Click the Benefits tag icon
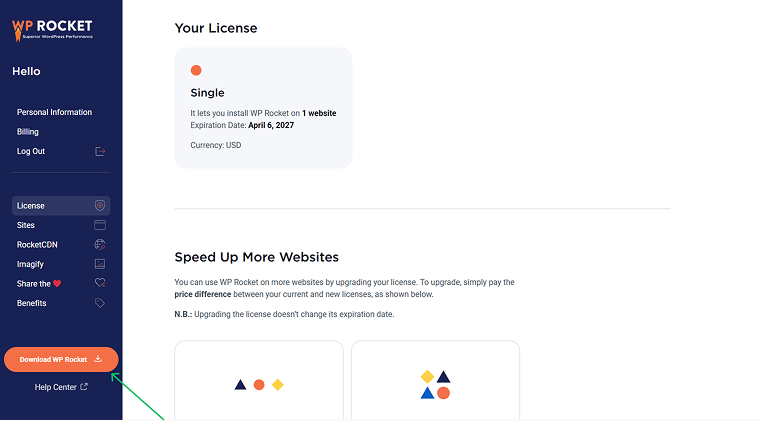Image resolution: width=760 pixels, height=421 pixels. [100, 303]
